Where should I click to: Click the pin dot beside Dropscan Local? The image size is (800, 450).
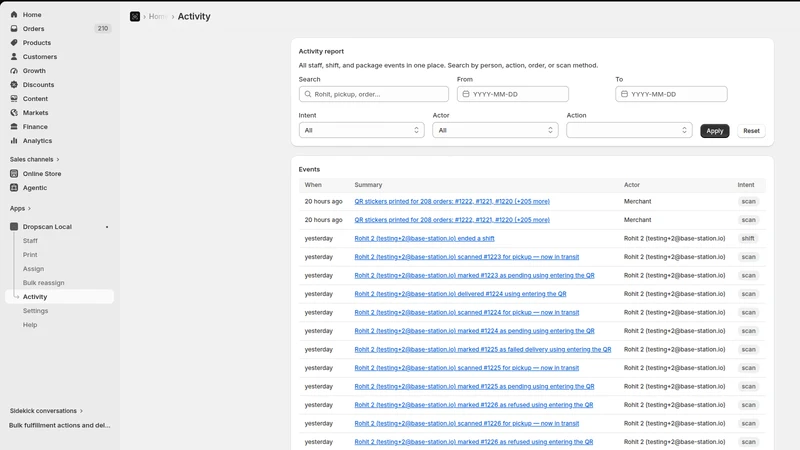107,227
